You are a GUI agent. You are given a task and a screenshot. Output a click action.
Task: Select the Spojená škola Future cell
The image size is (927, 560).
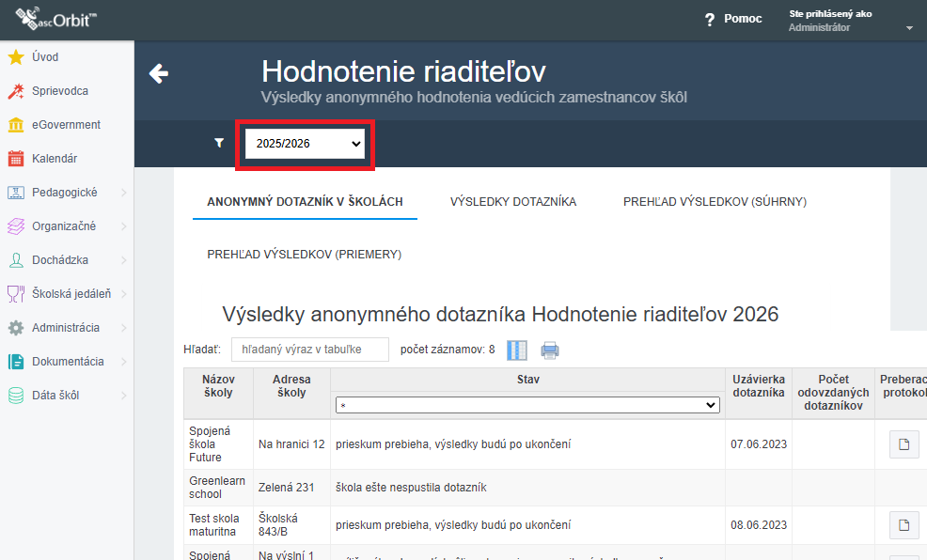point(218,444)
